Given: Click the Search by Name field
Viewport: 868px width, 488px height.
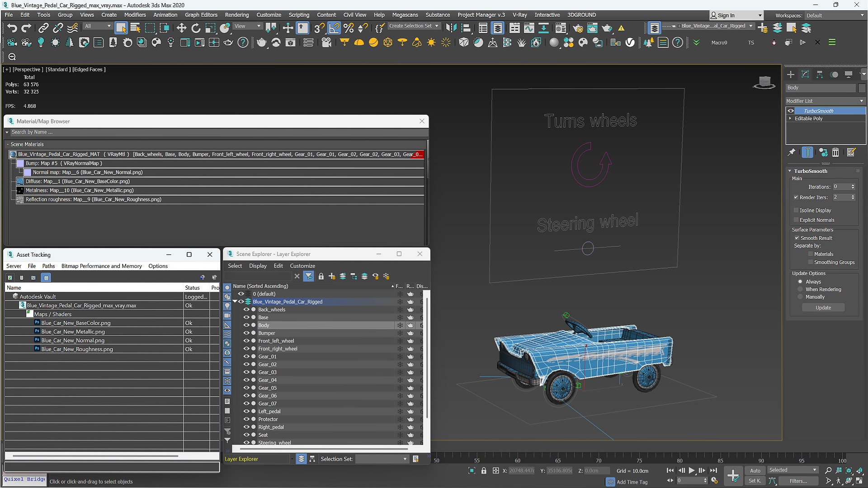Looking at the screenshot, I should click(x=218, y=132).
